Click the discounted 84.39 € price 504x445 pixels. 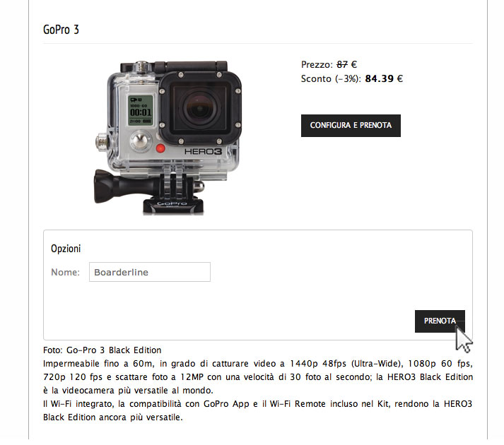point(384,78)
